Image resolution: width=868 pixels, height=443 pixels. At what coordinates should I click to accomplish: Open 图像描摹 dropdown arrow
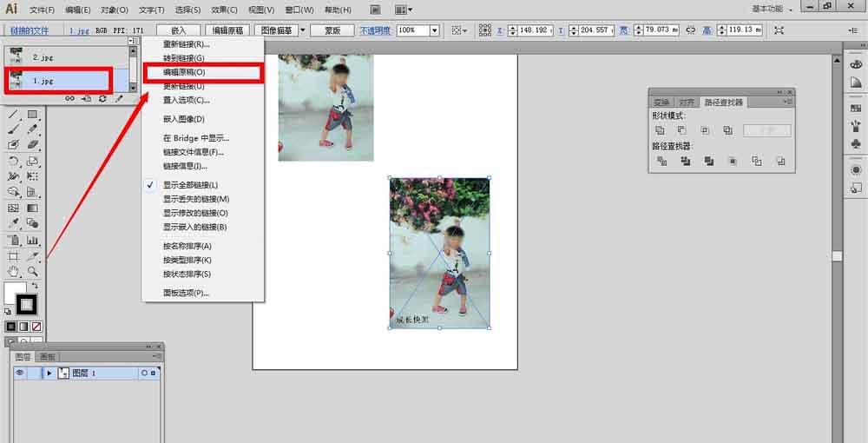click(303, 30)
